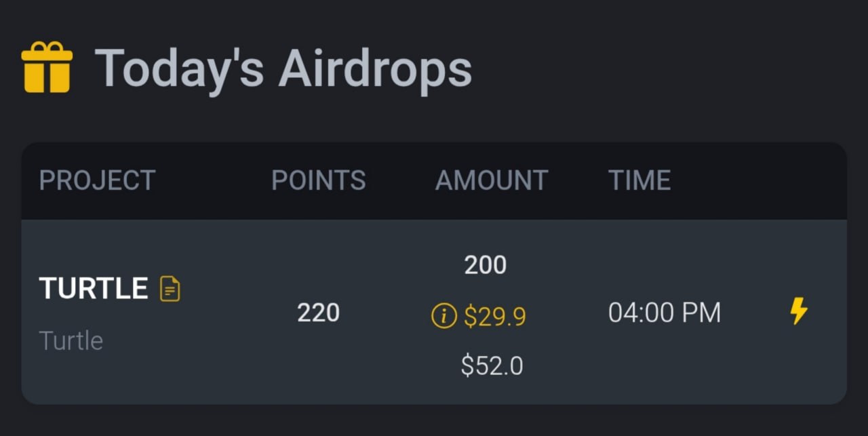868x436 pixels.
Task: Click the apostrophe-s word "Today's" in the title
Action: pos(179,68)
